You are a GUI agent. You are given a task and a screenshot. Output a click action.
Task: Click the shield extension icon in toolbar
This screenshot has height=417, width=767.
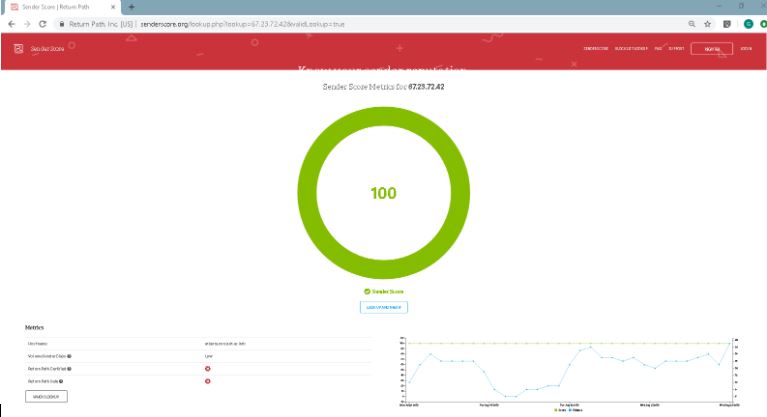pyautogui.click(x=727, y=24)
